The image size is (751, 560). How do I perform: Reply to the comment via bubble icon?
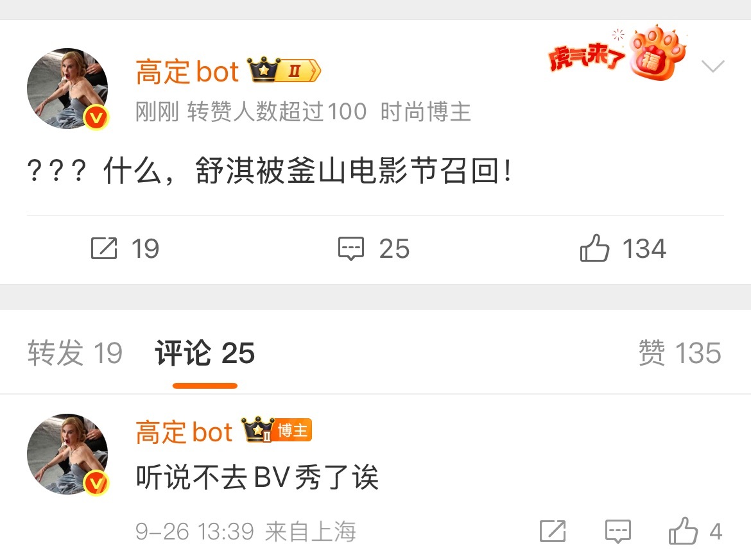click(618, 530)
